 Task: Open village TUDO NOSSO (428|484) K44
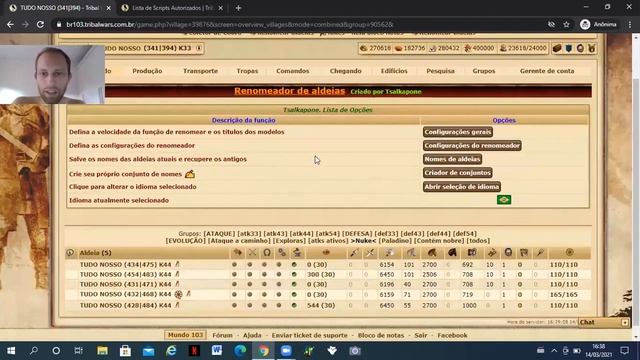(125, 305)
